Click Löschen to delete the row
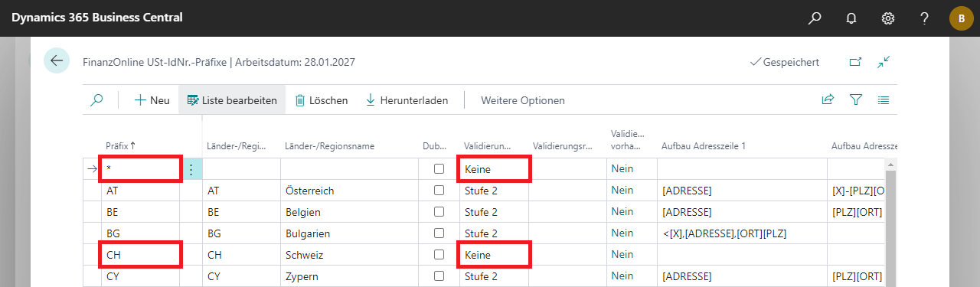The height and width of the screenshot is (287, 980). point(322,100)
